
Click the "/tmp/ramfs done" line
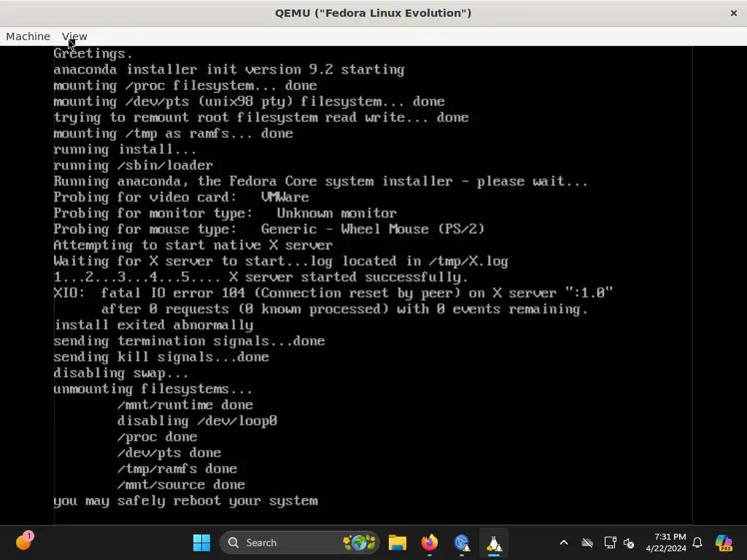pyautogui.click(x=177, y=469)
